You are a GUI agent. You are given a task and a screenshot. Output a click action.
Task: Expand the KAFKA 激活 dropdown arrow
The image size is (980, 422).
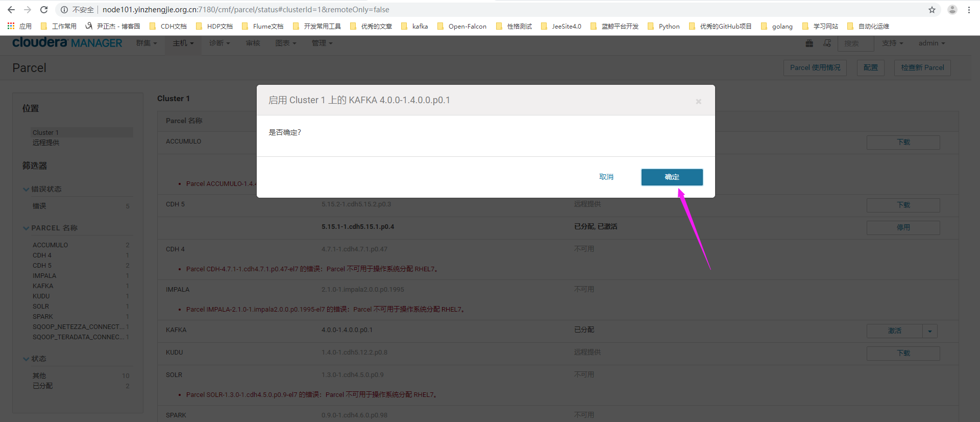(x=930, y=331)
